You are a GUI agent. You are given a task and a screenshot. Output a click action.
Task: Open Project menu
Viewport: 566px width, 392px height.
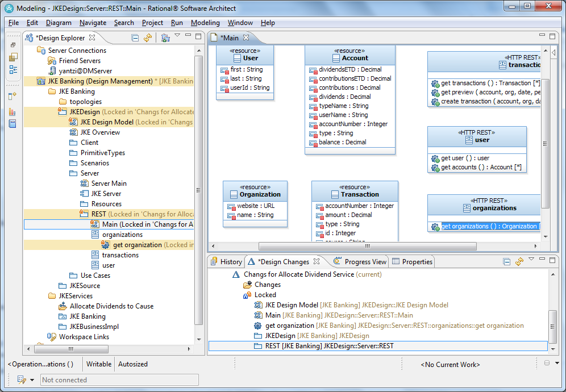pyautogui.click(x=152, y=22)
